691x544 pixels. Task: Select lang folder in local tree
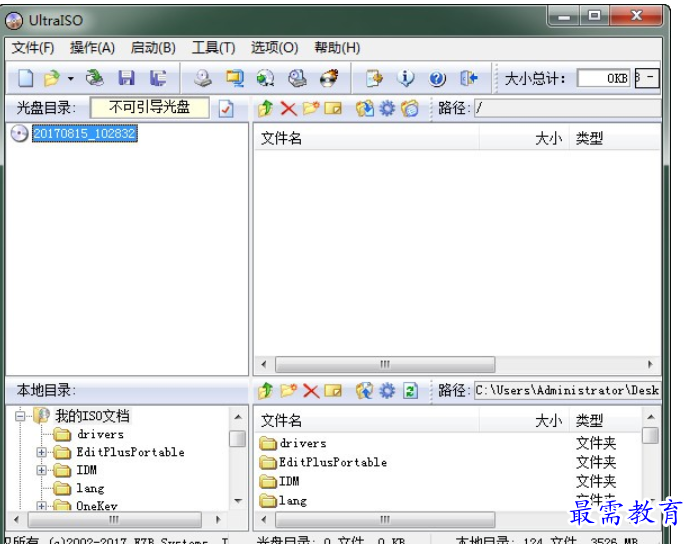90,488
